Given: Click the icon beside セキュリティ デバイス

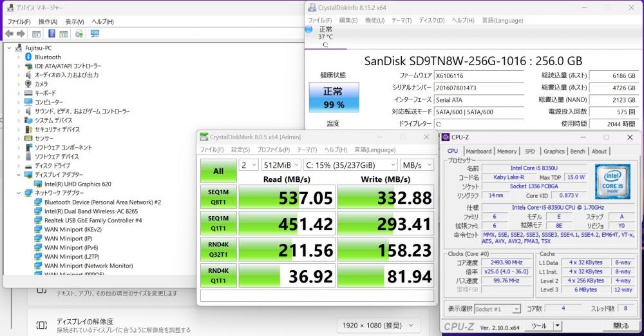Looking at the screenshot, I should pos(28,129).
